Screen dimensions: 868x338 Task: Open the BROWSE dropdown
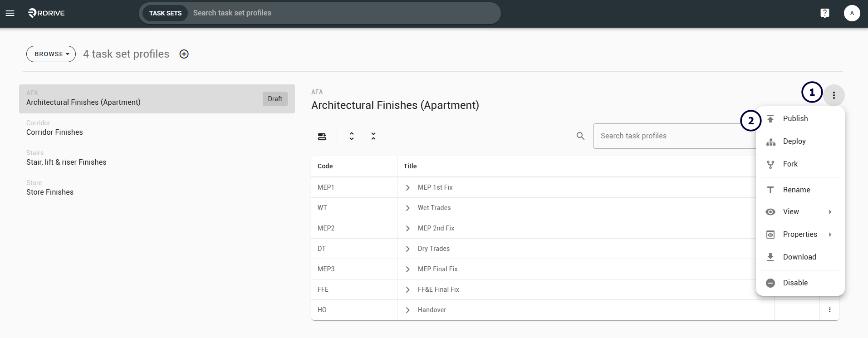tap(51, 54)
